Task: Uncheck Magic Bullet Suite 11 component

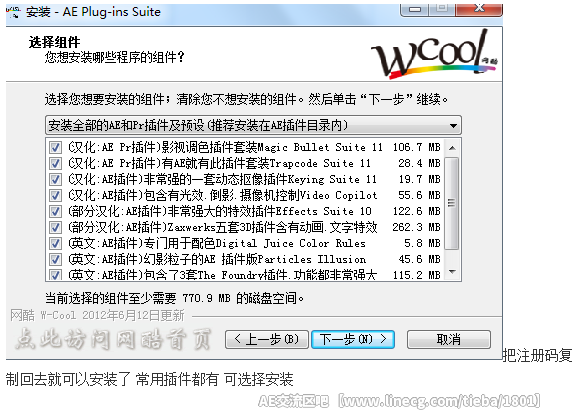Action: pos(55,148)
